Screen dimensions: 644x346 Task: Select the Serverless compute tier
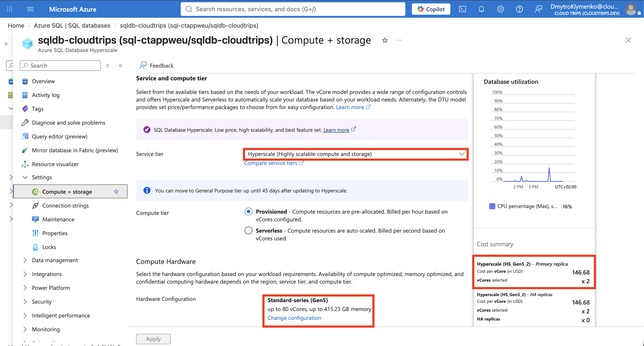click(x=248, y=230)
